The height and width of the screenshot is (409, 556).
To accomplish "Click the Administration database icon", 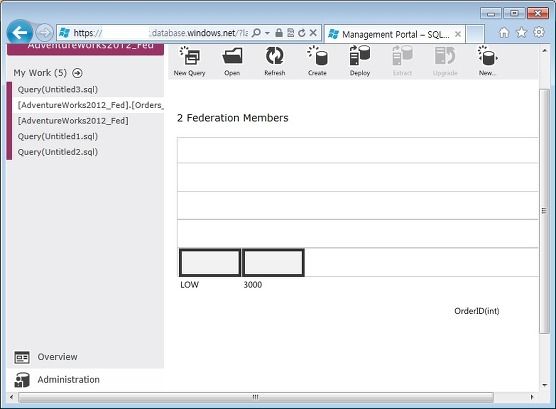I will 22,380.
